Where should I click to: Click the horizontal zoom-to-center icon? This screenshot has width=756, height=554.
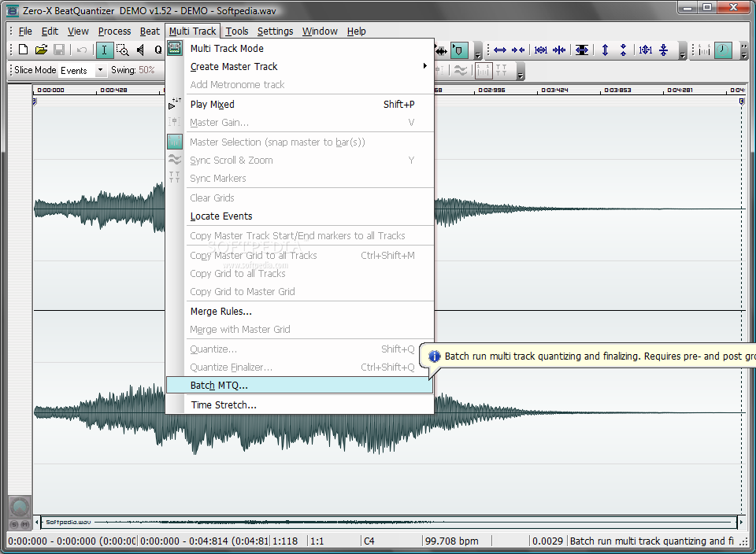[x=559, y=50]
